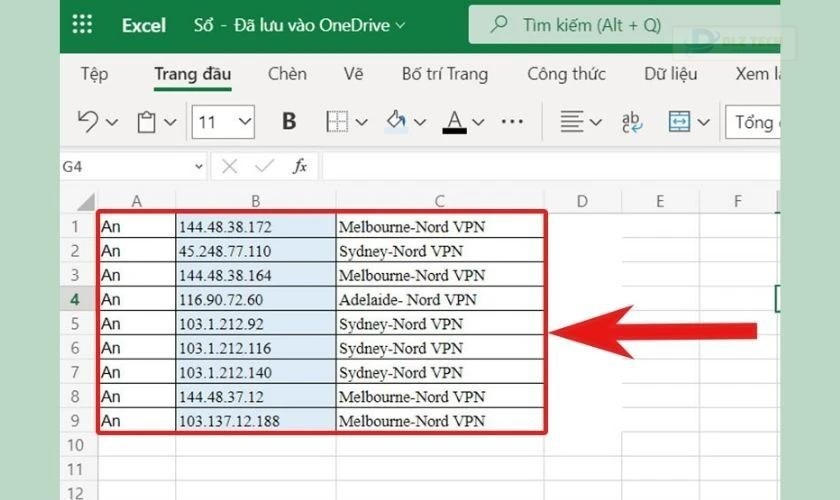Screen dimensions: 840x500
Task: Click the text alignment icon
Action: [x=572, y=122]
